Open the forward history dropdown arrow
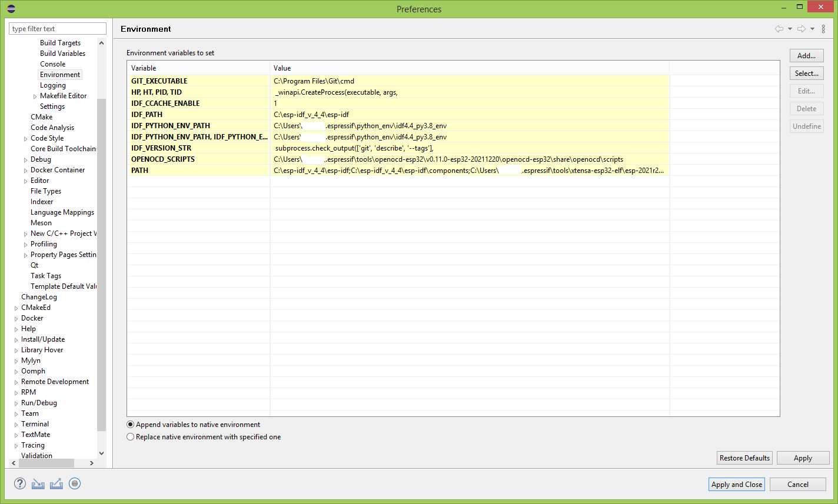 point(812,29)
